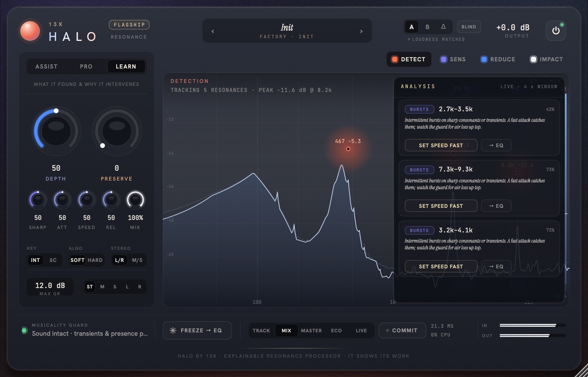Click the 12.0 dB MAX GR field

coord(50,287)
